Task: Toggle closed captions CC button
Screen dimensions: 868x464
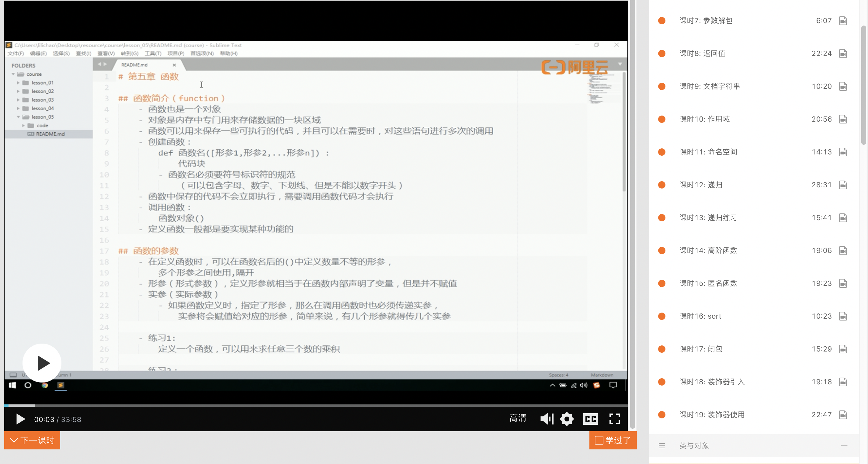Action: click(590, 419)
